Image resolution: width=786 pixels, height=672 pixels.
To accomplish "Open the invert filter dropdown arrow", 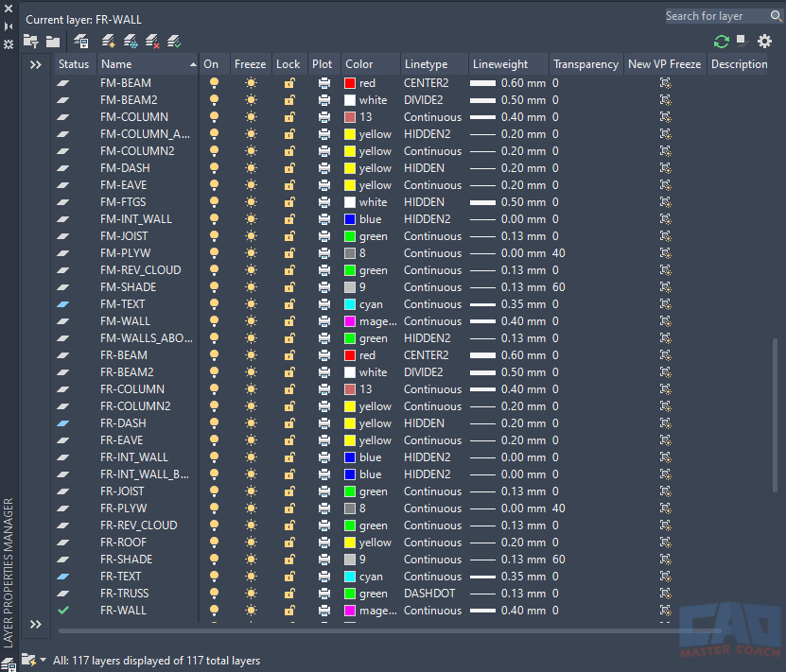I will coord(44,660).
